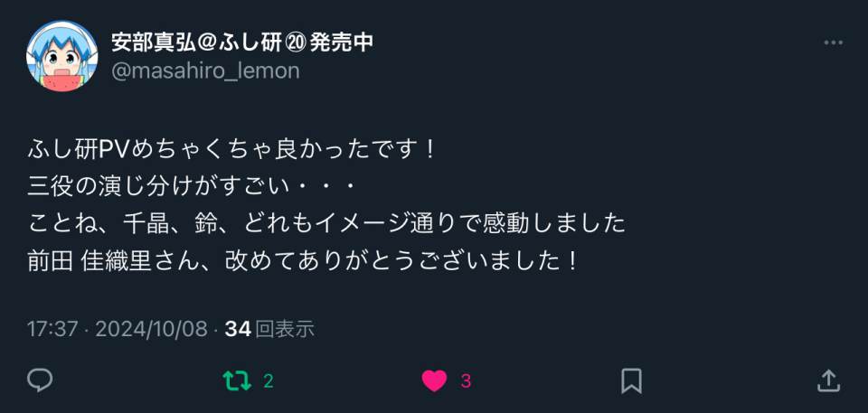Click the like count number 3

pos(467,381)
